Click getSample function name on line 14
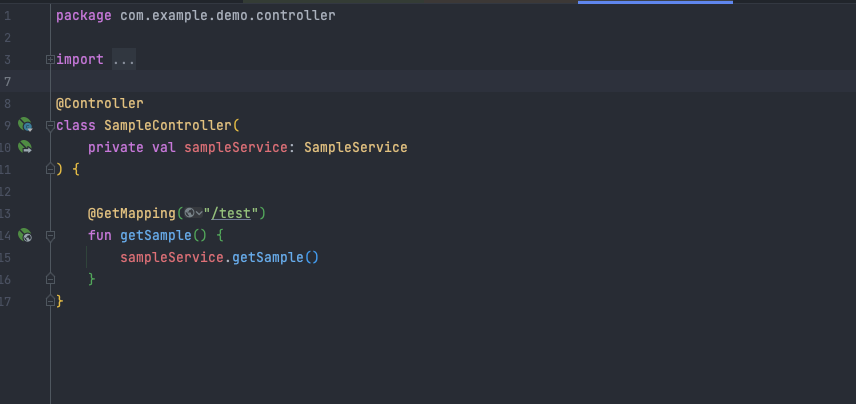Image resolution: width=856 pixels, height=404 pixels. pyautogui.click(x=156, y=235)
